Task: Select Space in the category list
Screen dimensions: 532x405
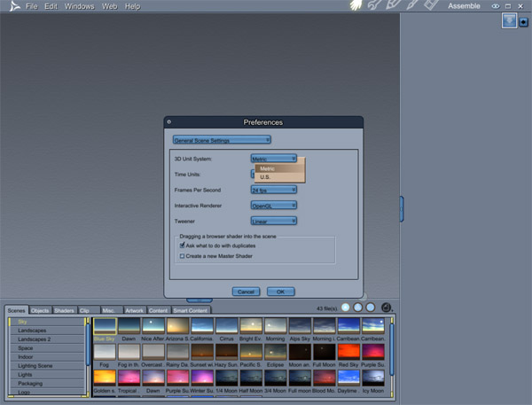Action: [x=47, y=348]
